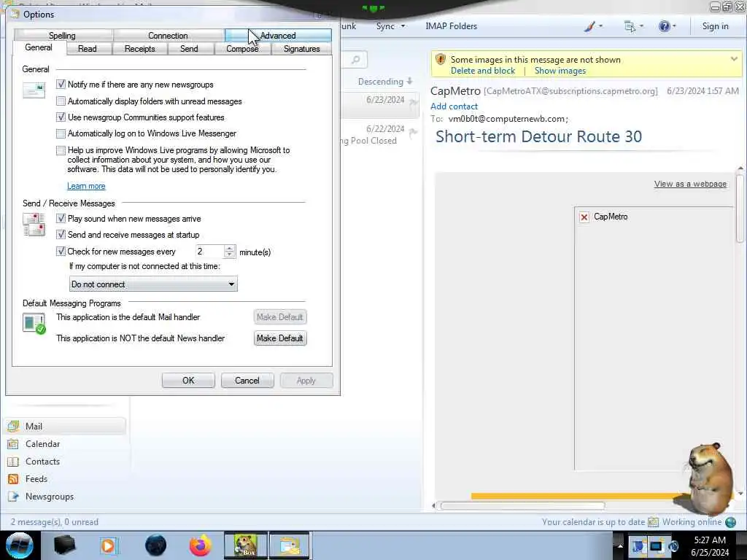Viewport: 747px width, 560px height.
Task: Click the Working online globe icon
Action: click(x=730, y=522)
